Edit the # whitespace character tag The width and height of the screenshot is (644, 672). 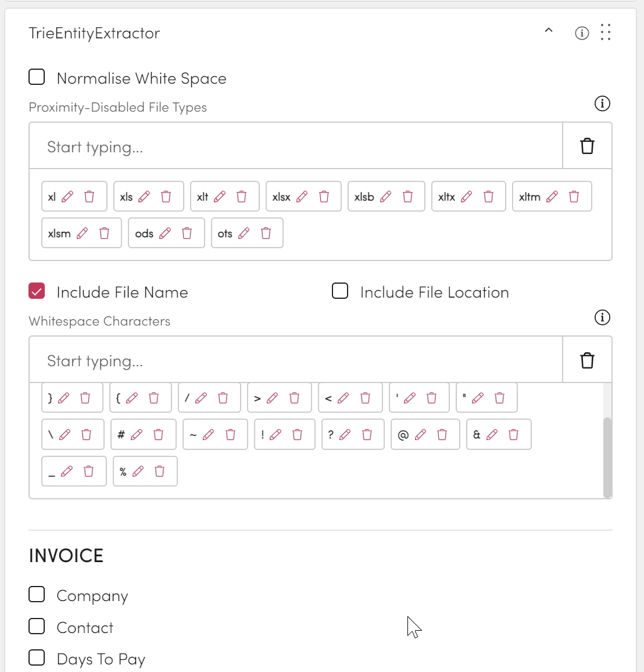[x=137, y=434]
